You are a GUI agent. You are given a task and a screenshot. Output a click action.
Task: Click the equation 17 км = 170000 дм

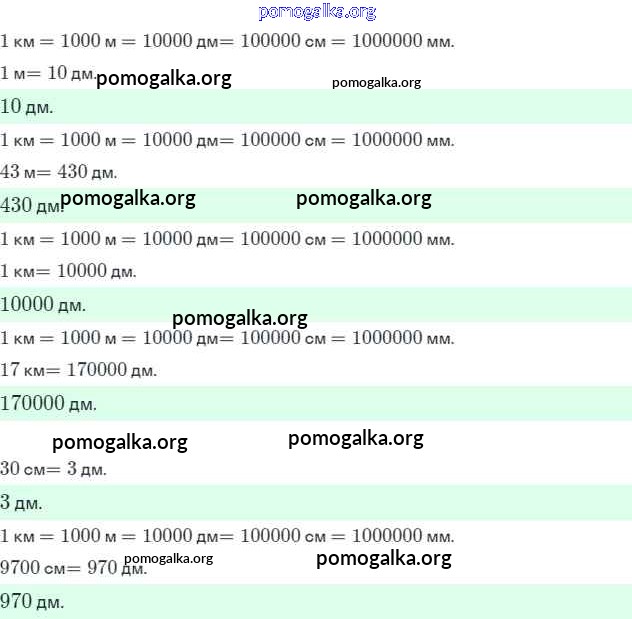[x=79, y=370]
